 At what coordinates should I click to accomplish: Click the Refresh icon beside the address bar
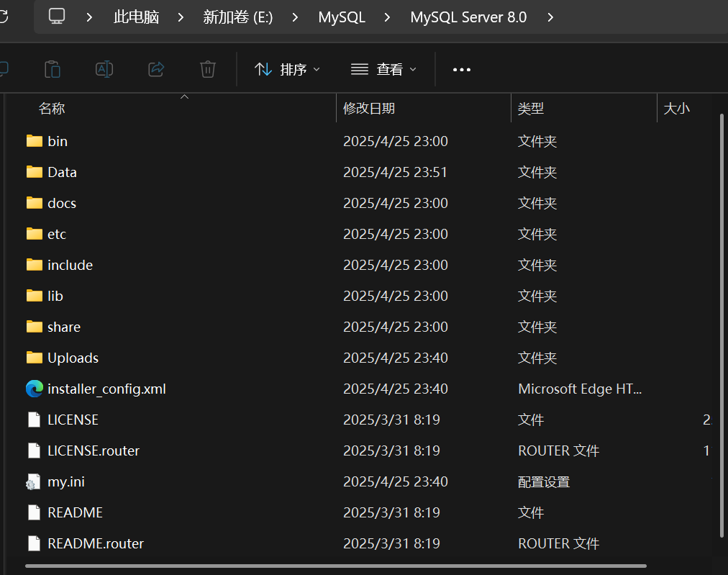4,17
